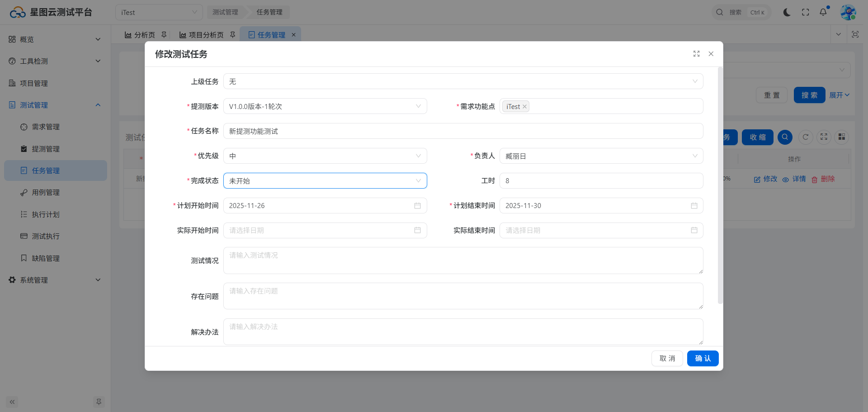
Task: Open the 优先级 dropdown
Action: pos(325,156)
